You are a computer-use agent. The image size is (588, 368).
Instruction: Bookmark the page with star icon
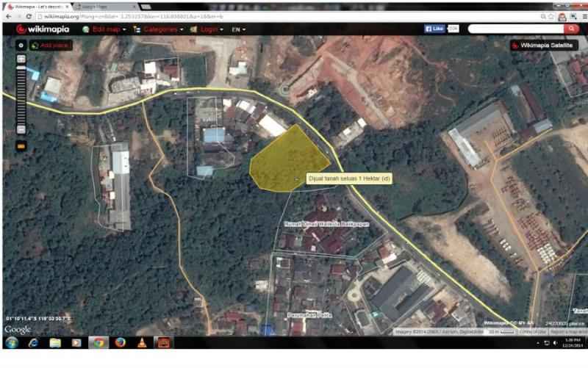(x=551, y=16)
